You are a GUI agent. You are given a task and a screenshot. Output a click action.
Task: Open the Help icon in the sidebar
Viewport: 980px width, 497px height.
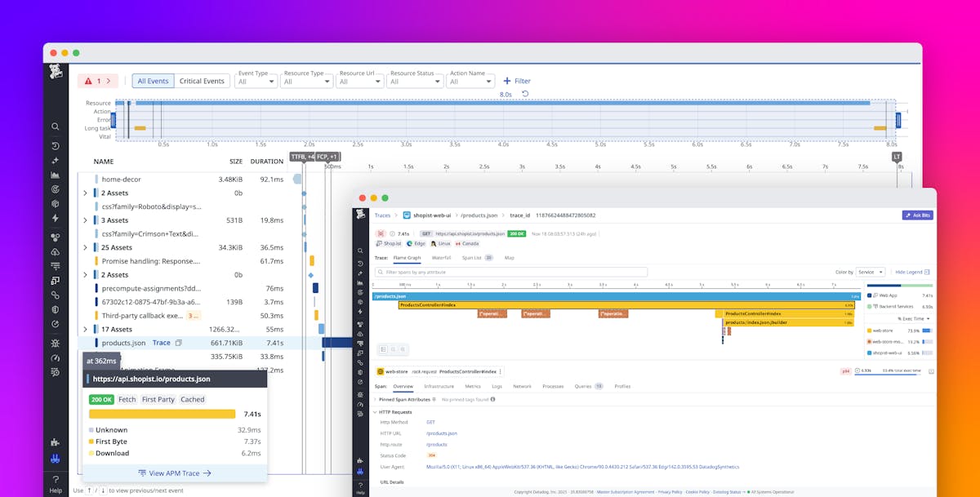pos(56,480)
